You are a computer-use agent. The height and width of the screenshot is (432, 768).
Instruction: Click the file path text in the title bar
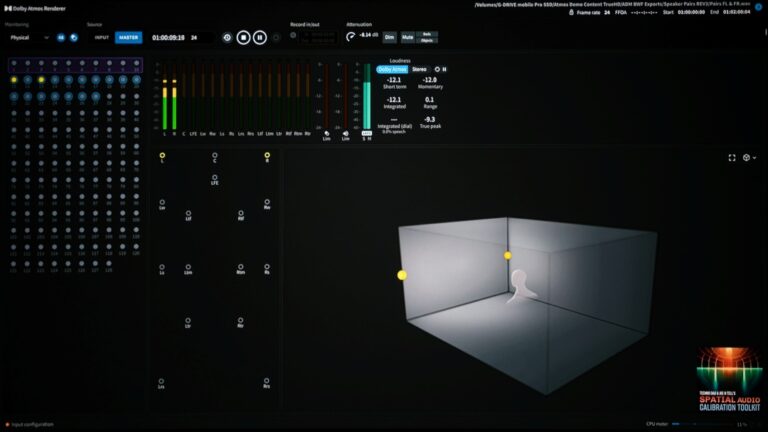point(612,4)
